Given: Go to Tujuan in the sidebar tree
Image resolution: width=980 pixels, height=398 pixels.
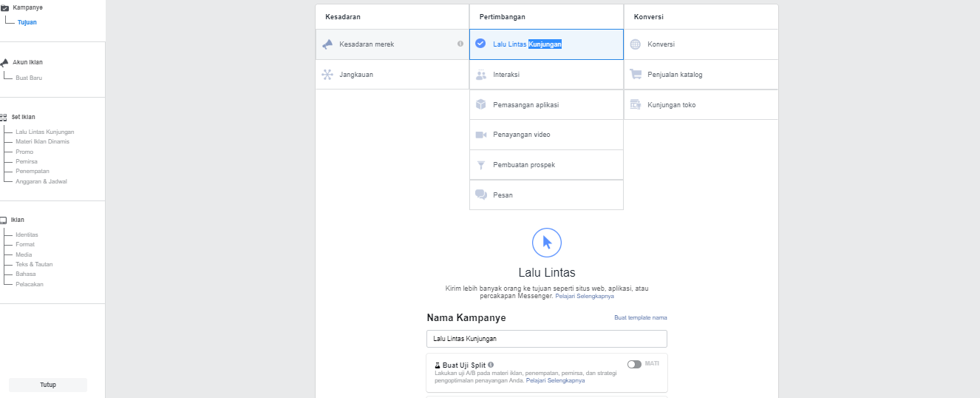Looking at the screenshot, I should click(x=27, y=22).
